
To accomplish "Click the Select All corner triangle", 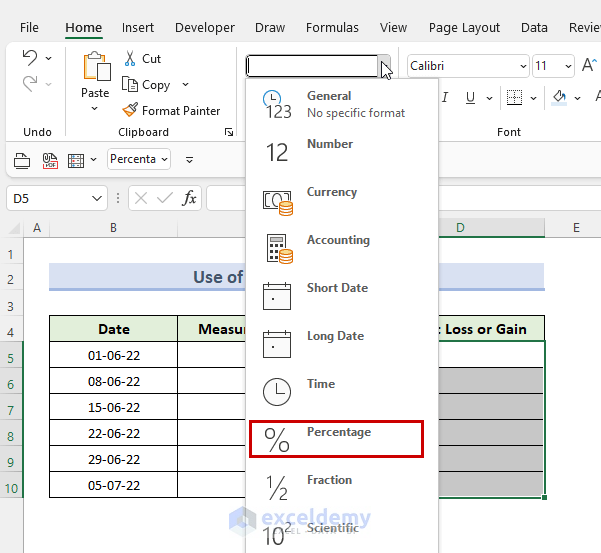I will [14, 228].
